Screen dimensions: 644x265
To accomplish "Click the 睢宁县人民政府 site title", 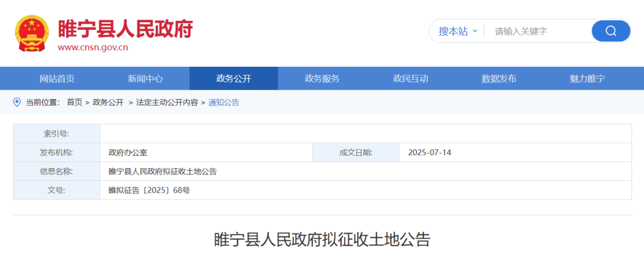I will point(125,29).
